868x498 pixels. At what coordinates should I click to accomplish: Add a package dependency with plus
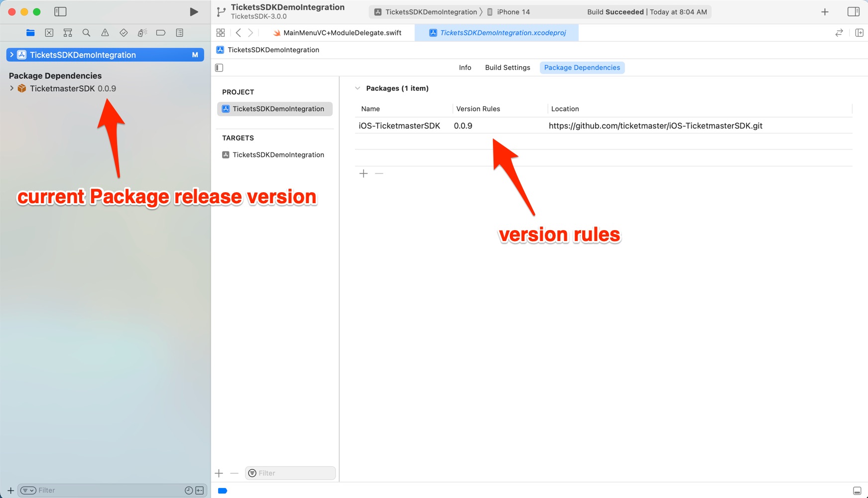[x=364, y=173]
